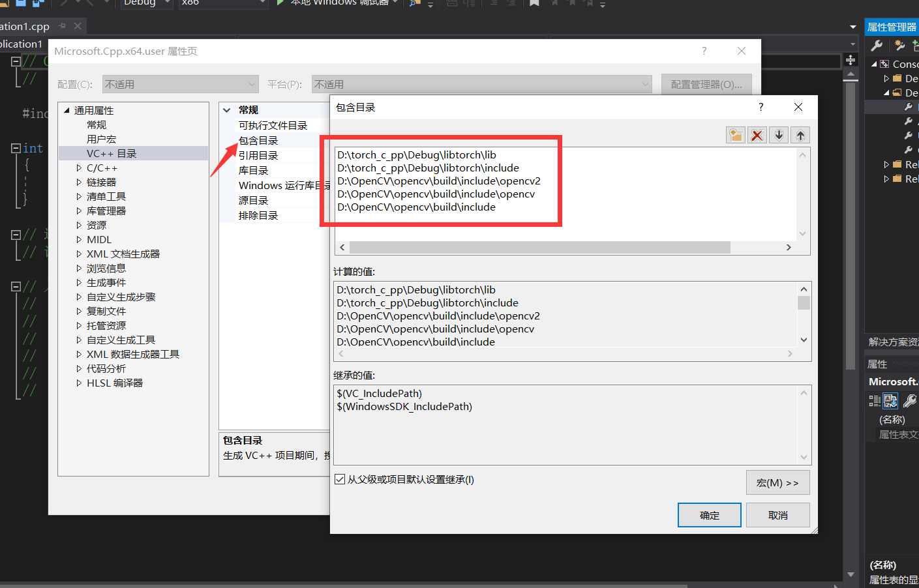Select 引用目录 property row
Screen dimensions: 919x588
pyautogui.click(x=258, y=155)
